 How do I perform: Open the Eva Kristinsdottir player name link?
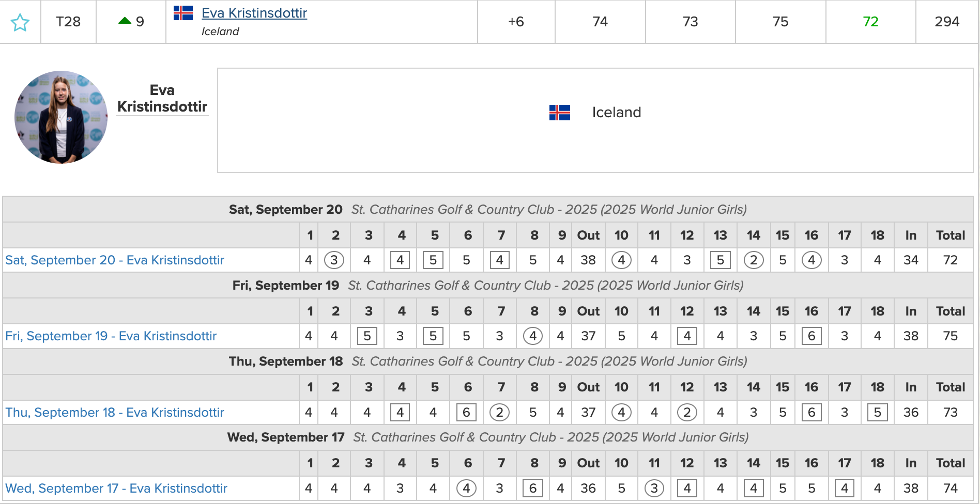click(254, 13)
